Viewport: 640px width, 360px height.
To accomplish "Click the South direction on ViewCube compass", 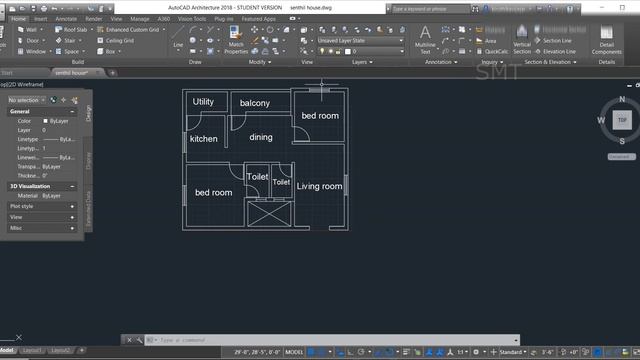I will click(622, 141).
